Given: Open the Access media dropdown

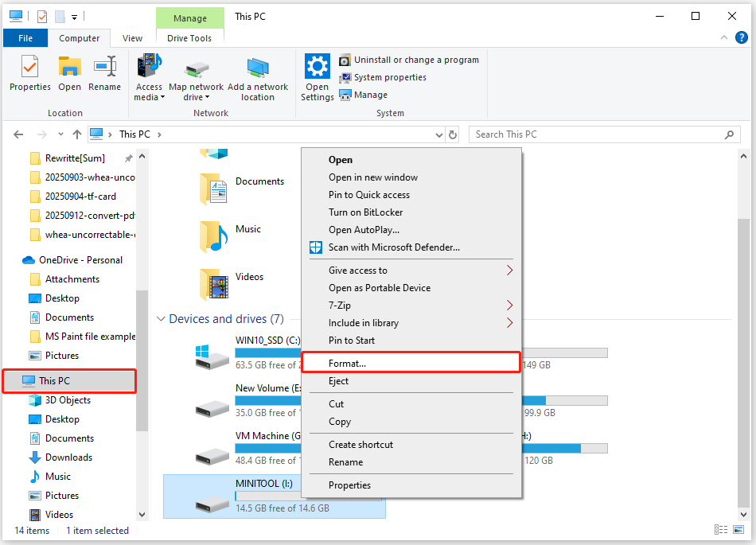Looking at the screenshot, I should (149, 82).
